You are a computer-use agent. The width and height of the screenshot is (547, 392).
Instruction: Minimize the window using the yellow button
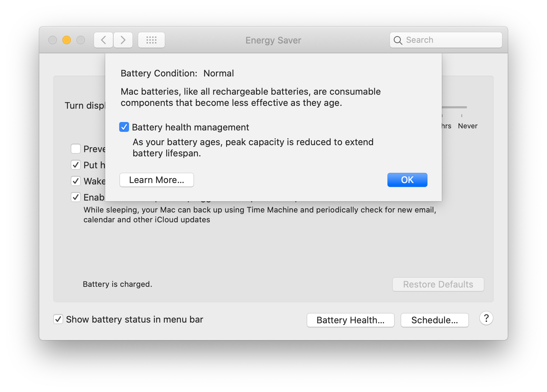(x=67, y=40)
